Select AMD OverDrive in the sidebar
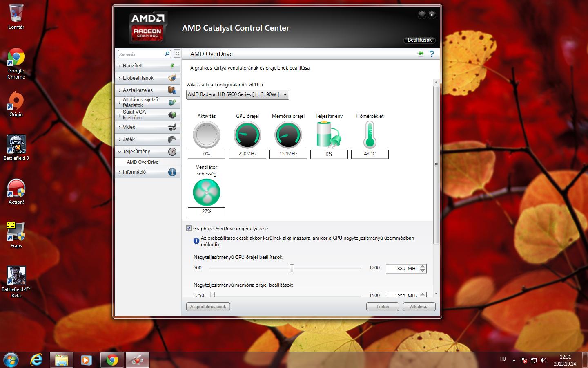Screen dimensions: 588x368 click(143, 162)
